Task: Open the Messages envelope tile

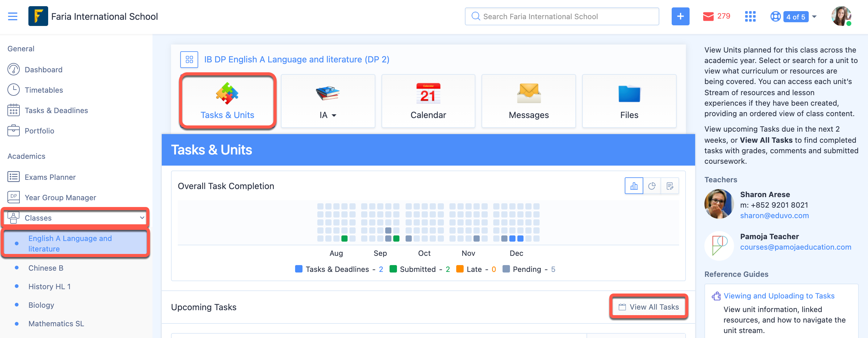Action: click(x=529, y=101)
